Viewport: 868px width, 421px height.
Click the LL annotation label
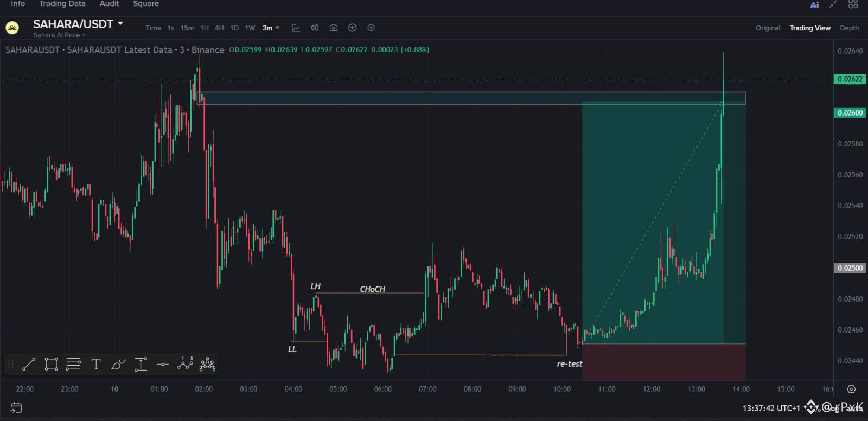tap(292, 349)
